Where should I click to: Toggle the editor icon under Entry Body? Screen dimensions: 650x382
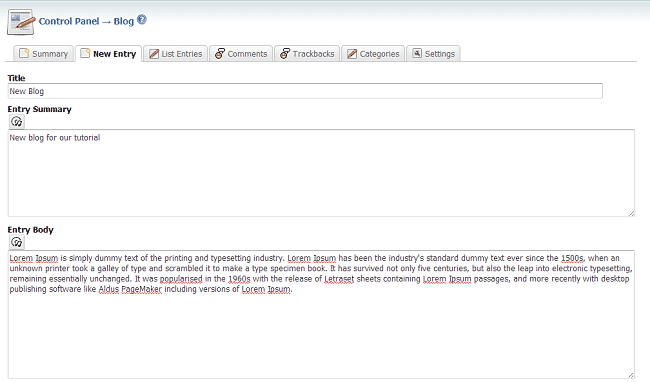click(17, 242)
